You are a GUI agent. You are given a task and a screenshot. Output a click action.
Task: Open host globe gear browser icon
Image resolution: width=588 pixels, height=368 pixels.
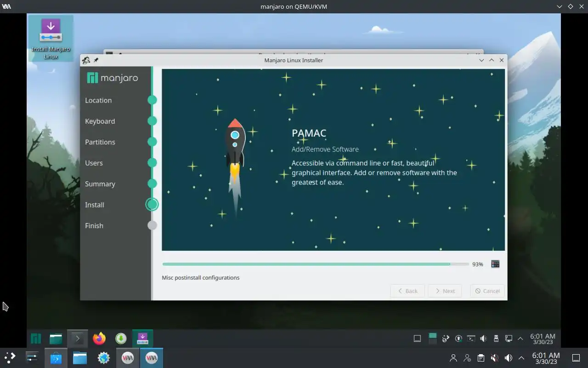pos(104,357)
